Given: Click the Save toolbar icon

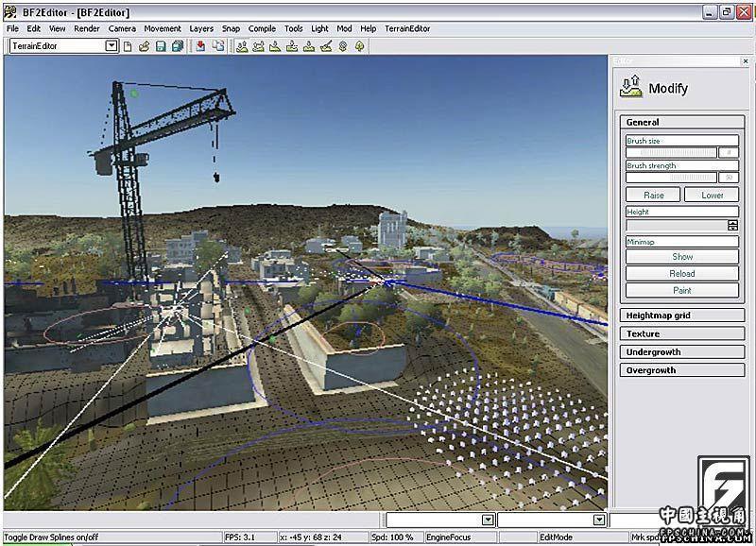Looking at the screenshot, I should [161, 46].
